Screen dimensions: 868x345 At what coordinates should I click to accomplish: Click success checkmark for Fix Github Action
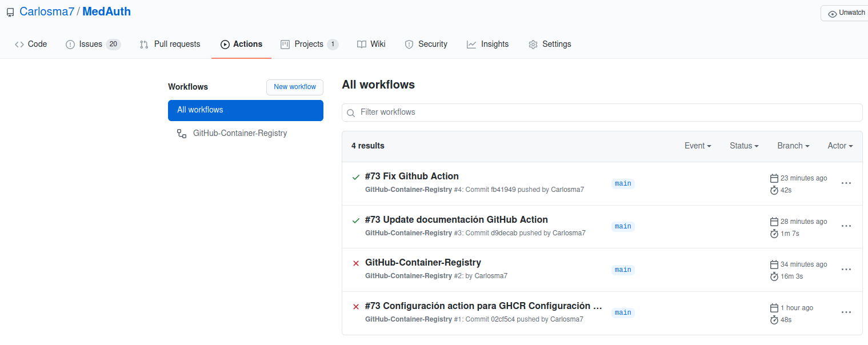point(356,177)
